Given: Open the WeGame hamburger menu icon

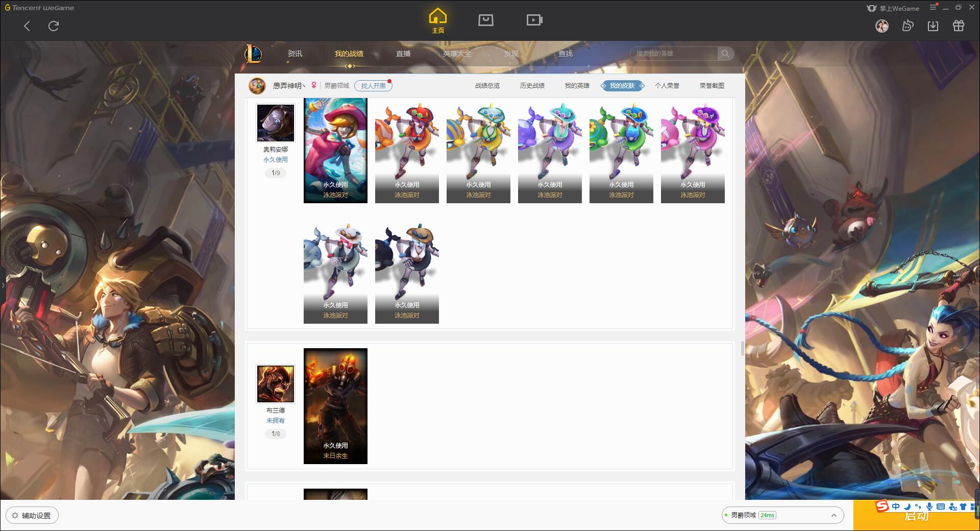Looking at the screenshot, I should pos(934,7).
